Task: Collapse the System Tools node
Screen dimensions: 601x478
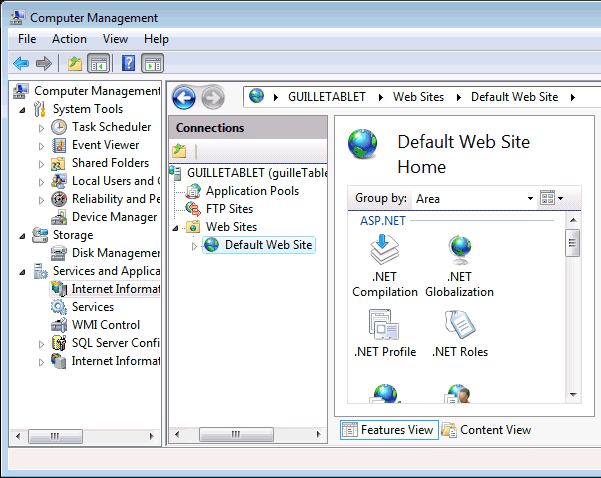Action: pyautogui.click(x=23, y=110)
